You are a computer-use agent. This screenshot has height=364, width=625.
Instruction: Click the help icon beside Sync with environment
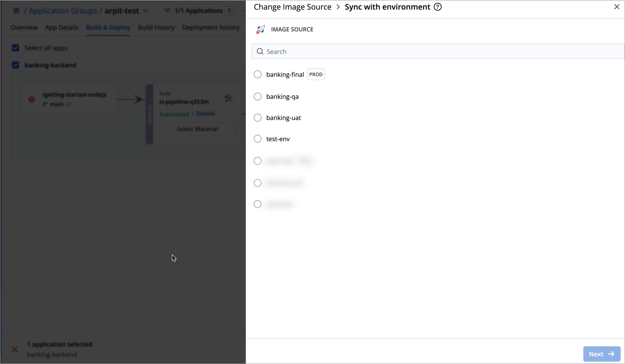pos(438,7)
